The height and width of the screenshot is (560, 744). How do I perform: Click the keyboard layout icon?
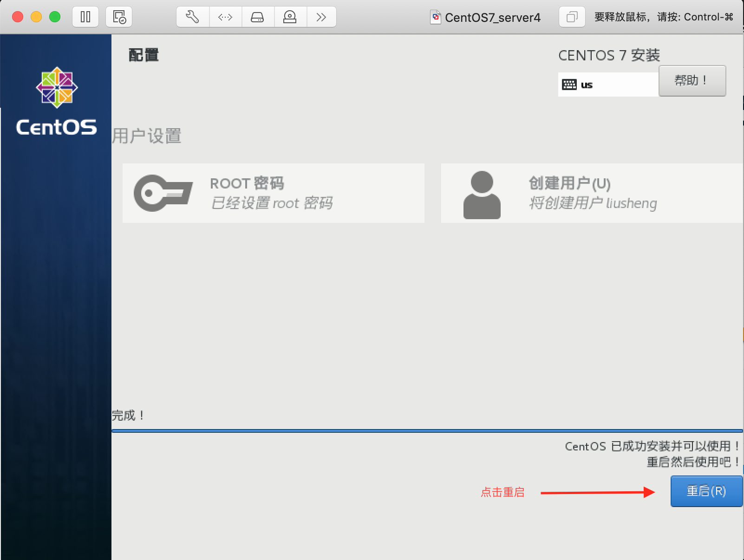pyautogui.click(x=569, y=85)
